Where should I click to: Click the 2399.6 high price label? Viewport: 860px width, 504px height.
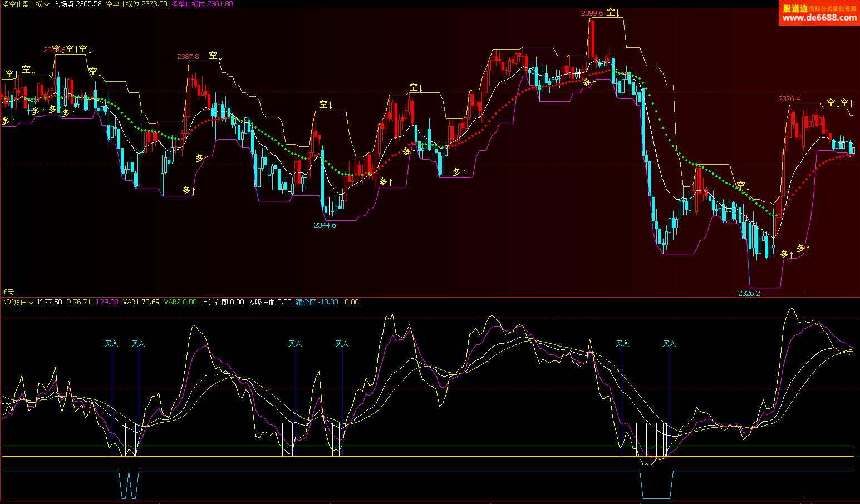592,13
